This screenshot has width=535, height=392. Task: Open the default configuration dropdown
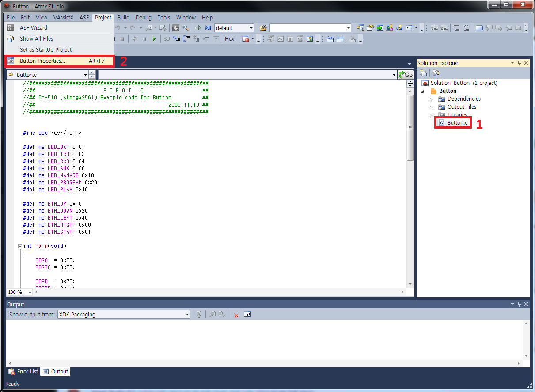[251, 28]
